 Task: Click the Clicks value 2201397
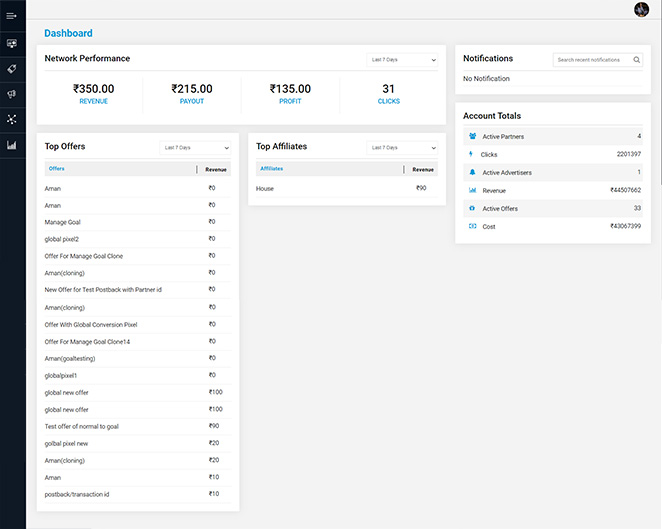pyautogui.click(x=629, y=154)
